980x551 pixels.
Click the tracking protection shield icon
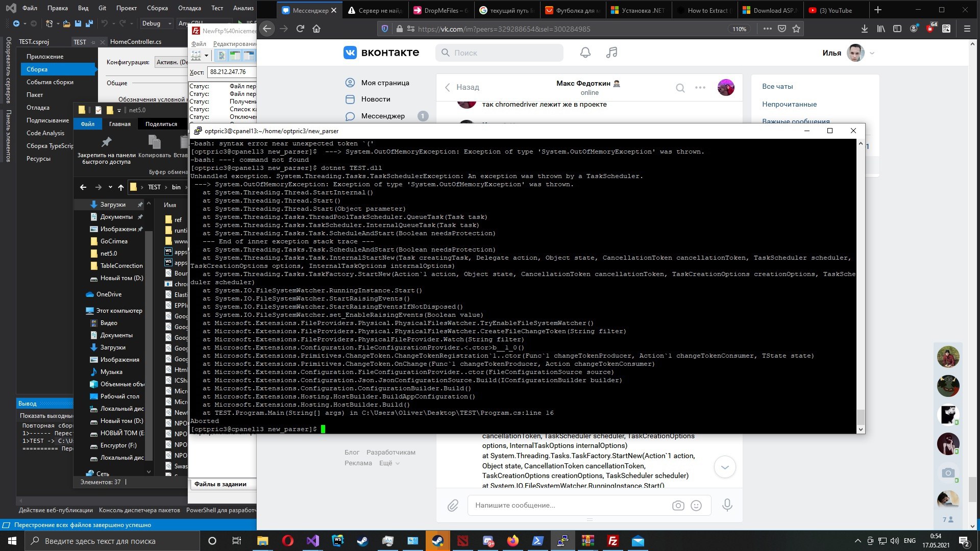pyautogui.click(x=385, y=29)
